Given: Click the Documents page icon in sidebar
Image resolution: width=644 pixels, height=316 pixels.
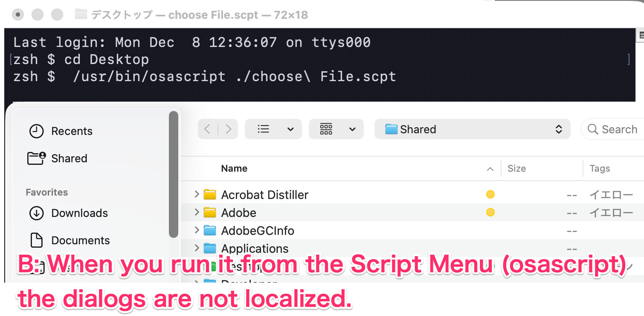Looking at the screenshot, I should (x=36, y=240).
